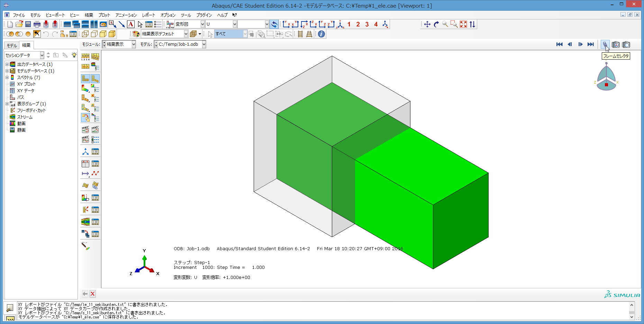
Task: Click the 3D compass view triad
Action: pyautogui.click(x=606, y=77)
